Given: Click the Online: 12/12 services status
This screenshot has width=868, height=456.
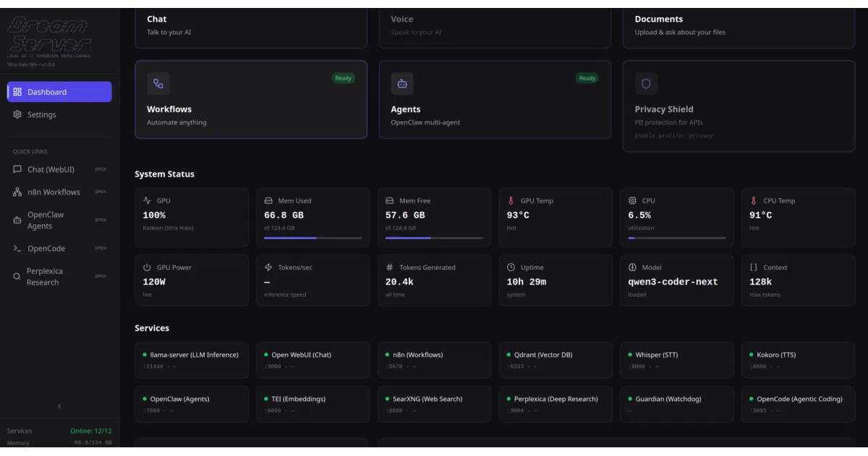Looking at the screenshot, I should [x=91, y=431].
